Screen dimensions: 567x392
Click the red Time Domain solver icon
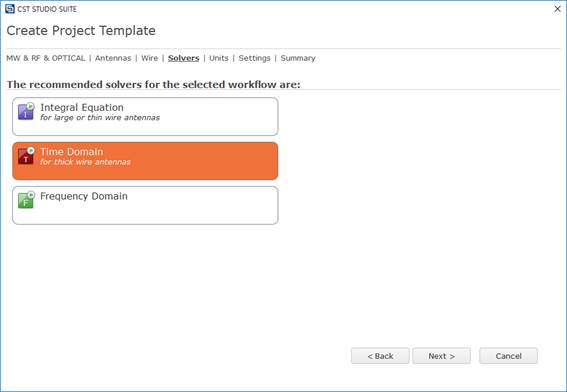(26, 156)
